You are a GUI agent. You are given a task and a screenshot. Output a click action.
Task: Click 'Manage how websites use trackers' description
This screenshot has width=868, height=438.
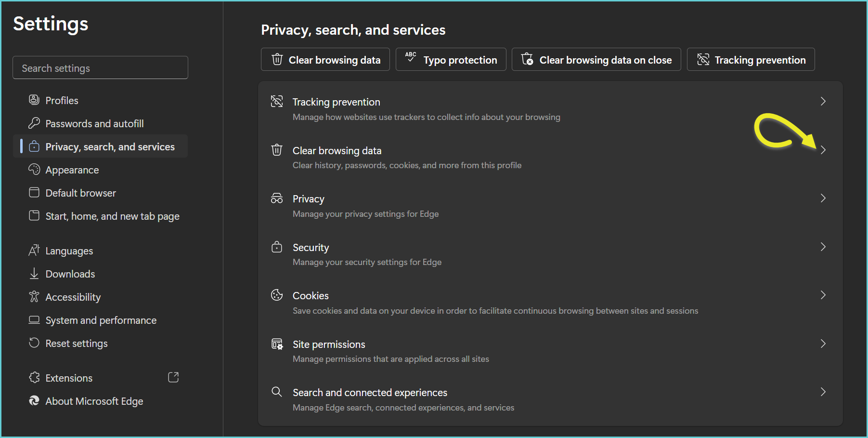pyautogui.click(x=427, y=117)
